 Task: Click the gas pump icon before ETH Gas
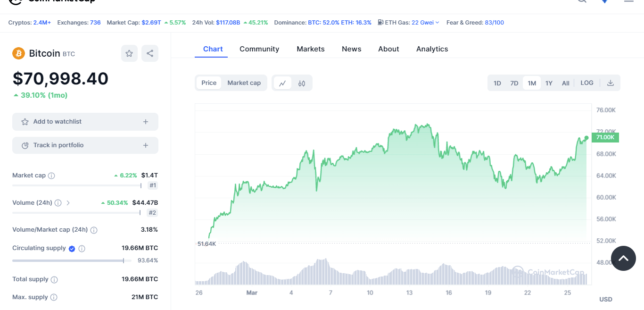(380, 22)
